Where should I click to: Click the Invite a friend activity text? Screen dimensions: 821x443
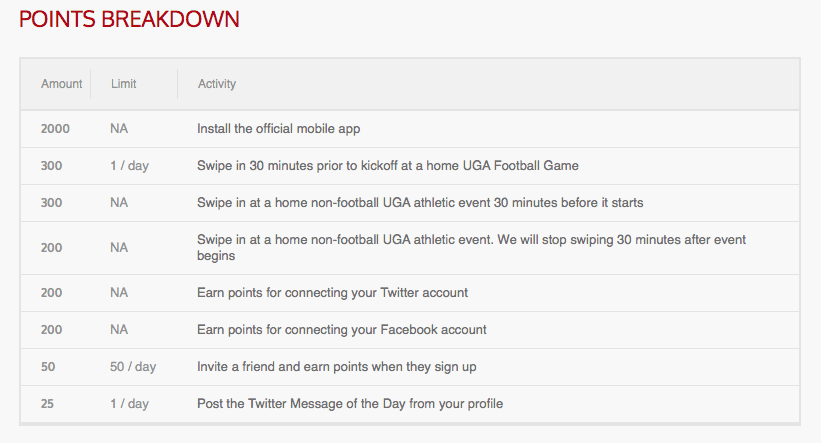tap(336, 367)
